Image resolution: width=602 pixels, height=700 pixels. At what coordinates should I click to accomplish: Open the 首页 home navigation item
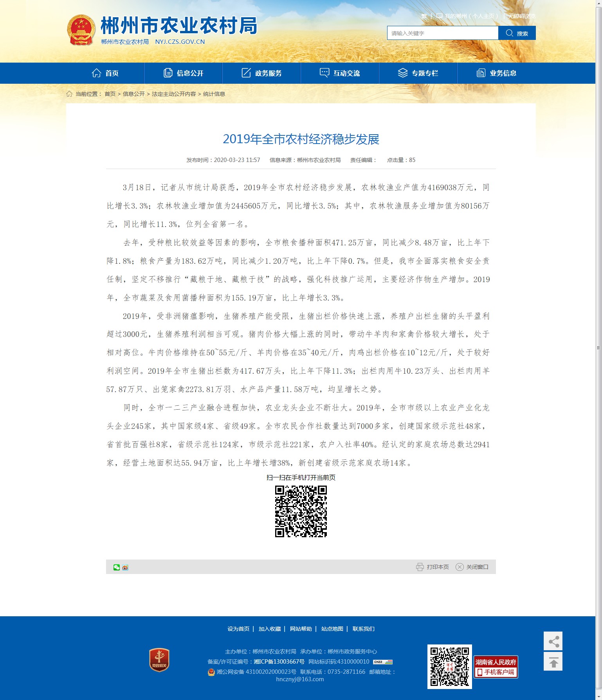[x=105, y=73]
